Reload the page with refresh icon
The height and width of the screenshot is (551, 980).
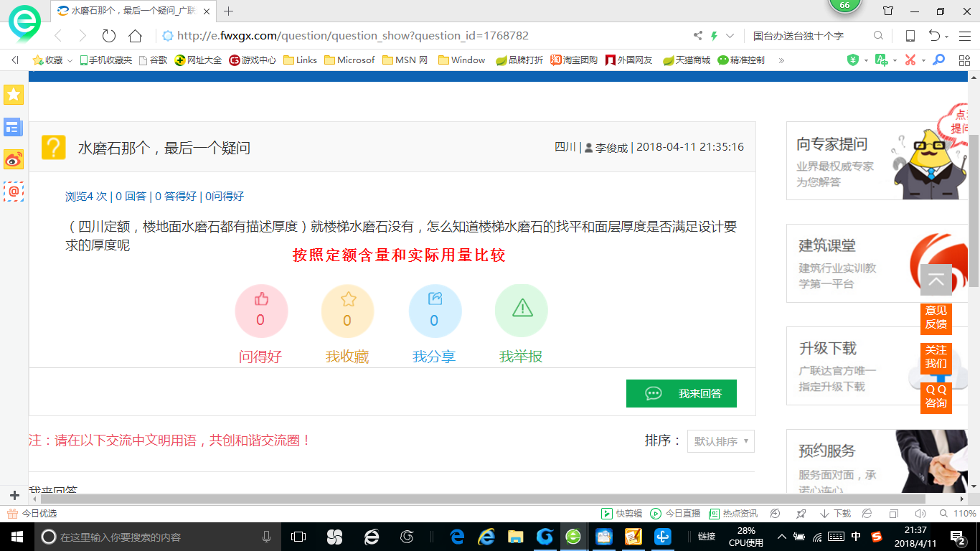109,36
